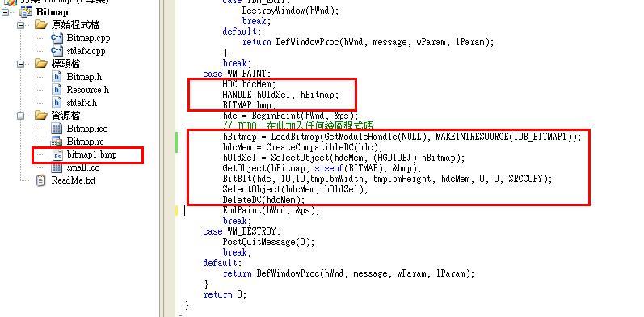Screen dimensions: 644x317
Task: Select the Bitmap project icon
Action: (x=26, y=12)
